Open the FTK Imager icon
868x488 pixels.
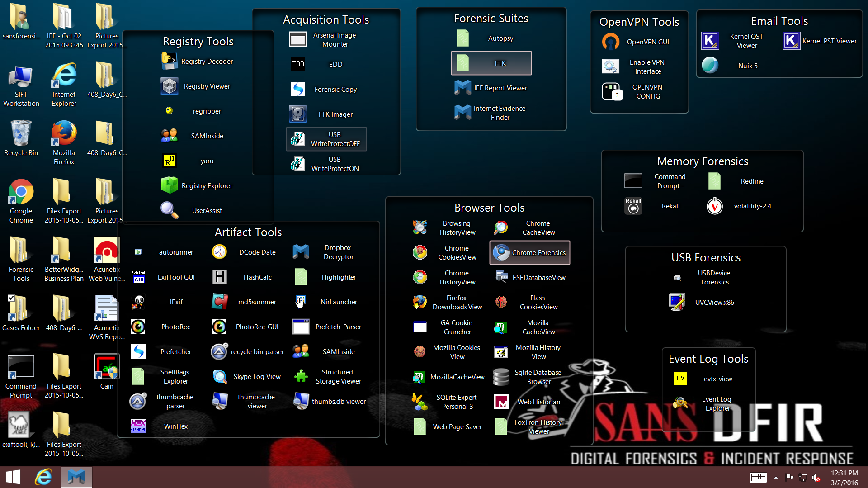(x=298, y=114)
